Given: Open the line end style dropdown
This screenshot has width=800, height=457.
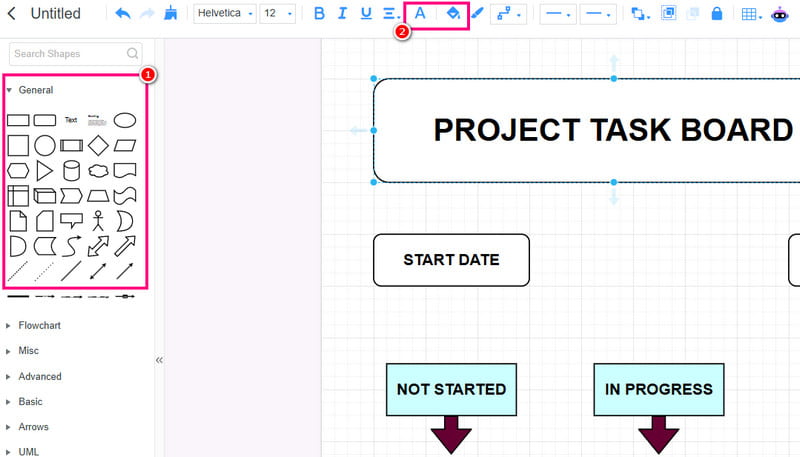Looking at the screenshot, I should (598, 14).
